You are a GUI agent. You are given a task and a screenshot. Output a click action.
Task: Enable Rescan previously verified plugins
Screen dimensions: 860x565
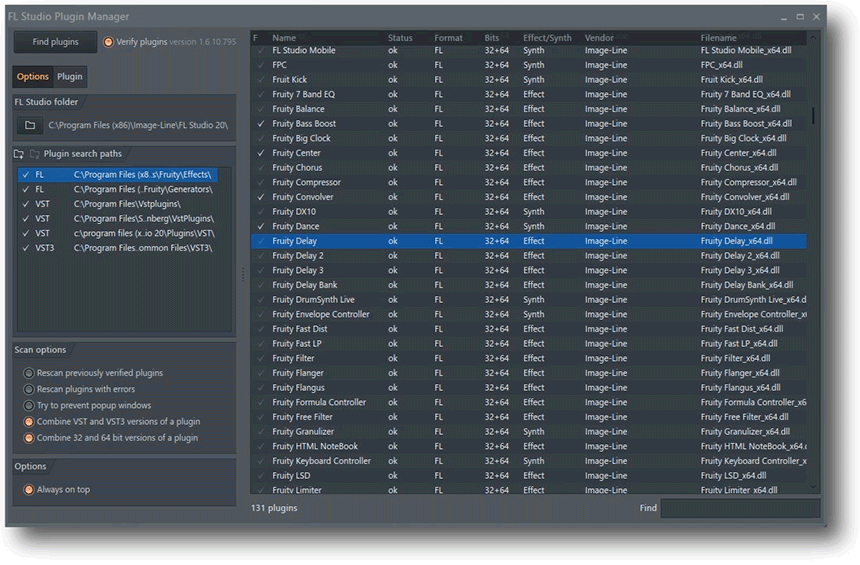[x=29, y=373]
